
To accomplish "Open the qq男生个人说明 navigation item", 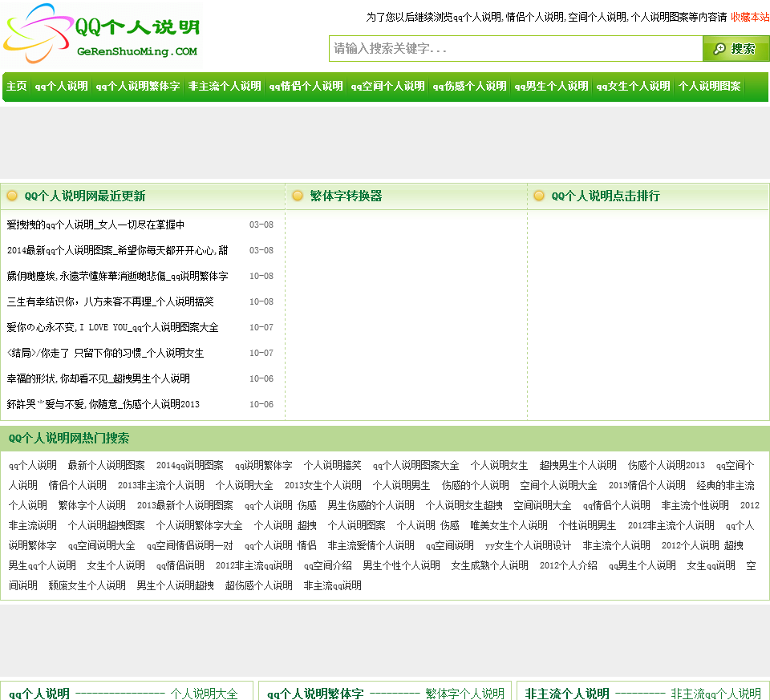I will click(552, 87).
